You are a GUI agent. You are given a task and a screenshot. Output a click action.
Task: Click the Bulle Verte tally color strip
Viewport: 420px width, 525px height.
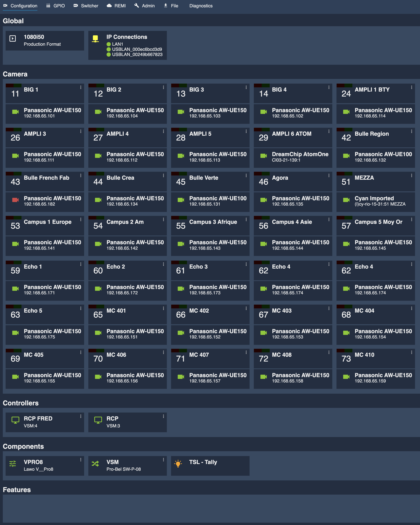point(179,174)
